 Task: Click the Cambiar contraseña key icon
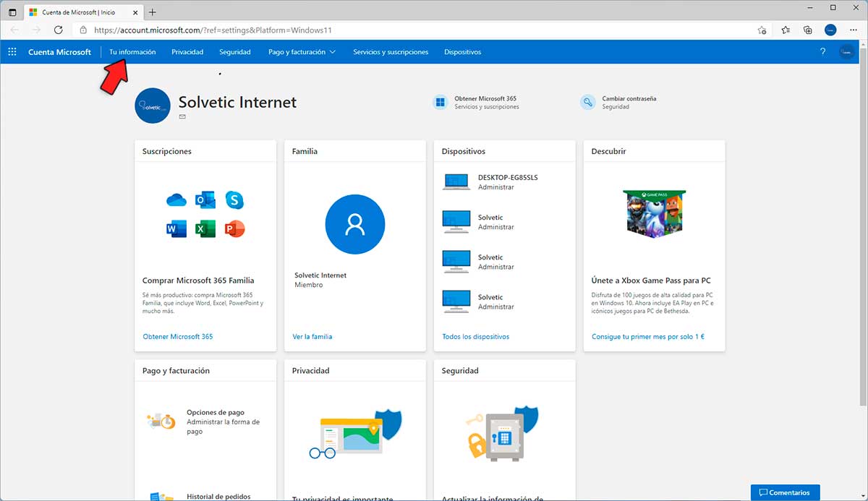[588, 103]
